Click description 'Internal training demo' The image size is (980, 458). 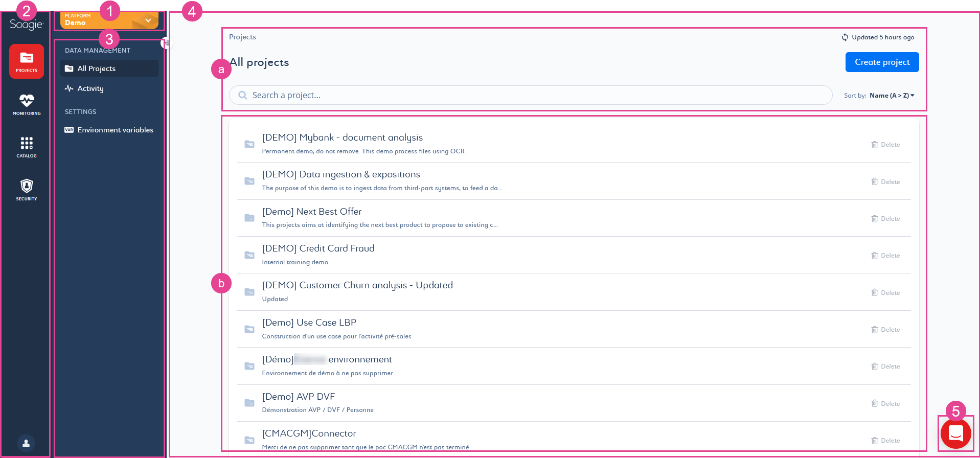point(295,262)
